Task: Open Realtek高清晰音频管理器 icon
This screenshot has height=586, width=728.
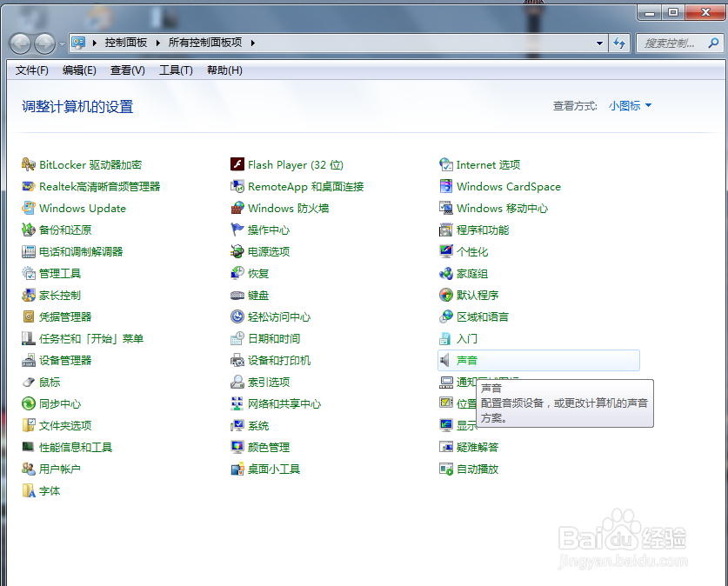Action: coord(29,187)
